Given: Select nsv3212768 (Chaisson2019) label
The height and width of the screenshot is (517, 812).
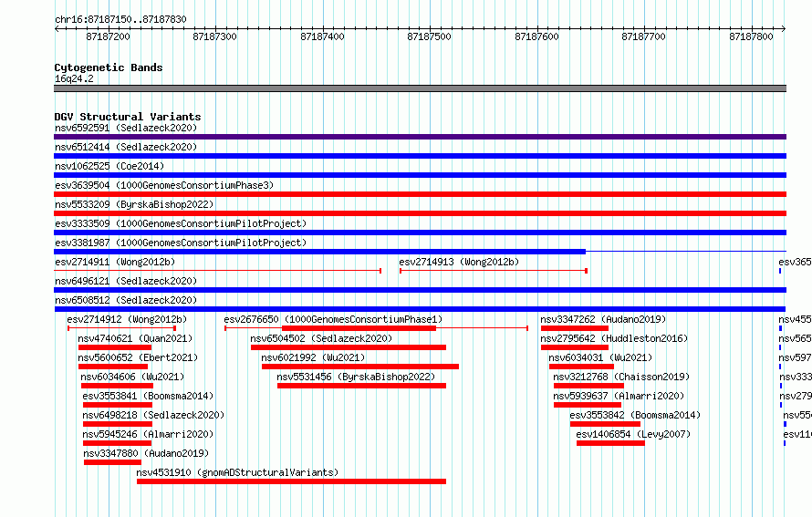Looking at the screenshot, I should (x=621, y=377).
